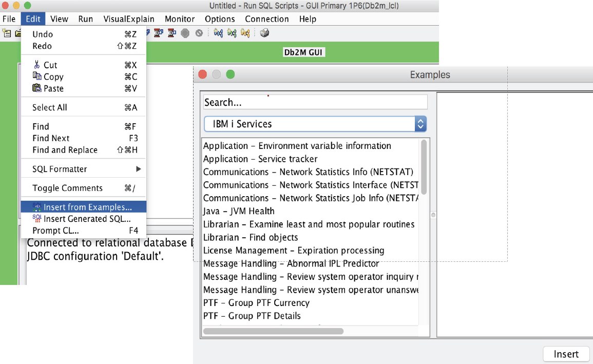Open the View menu
Viewport: 593px width, 364px height.
point(59,19)
